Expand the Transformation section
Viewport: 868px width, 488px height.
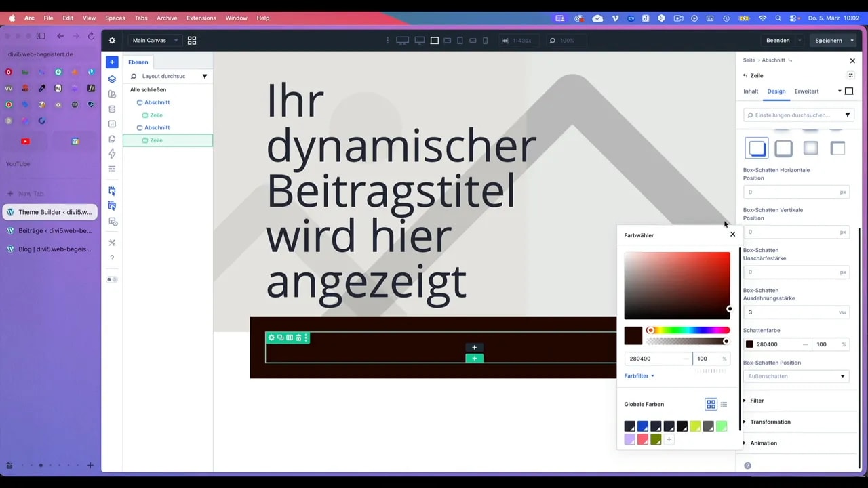(x=770, y=422)
